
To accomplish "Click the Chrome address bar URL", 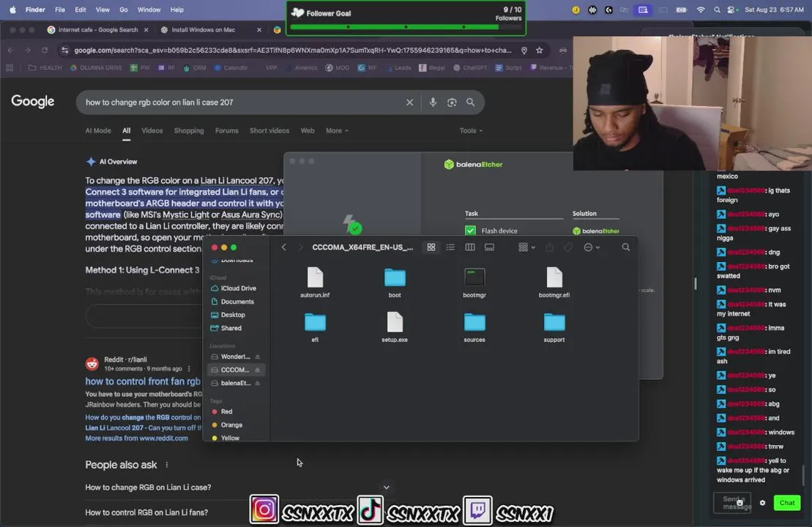I will tap(293, 51).
